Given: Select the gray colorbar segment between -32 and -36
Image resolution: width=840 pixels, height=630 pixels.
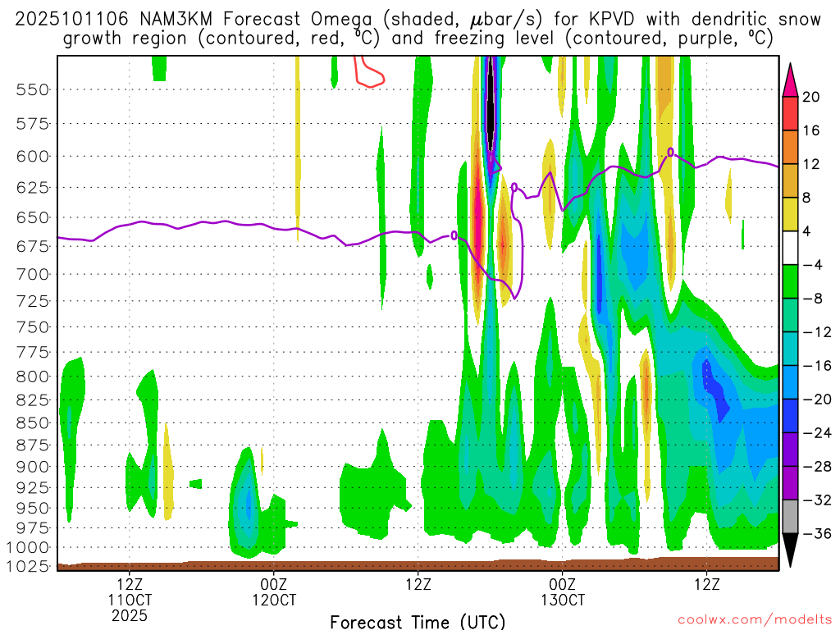Looking at the screenshot, I should tap(790, 517).
